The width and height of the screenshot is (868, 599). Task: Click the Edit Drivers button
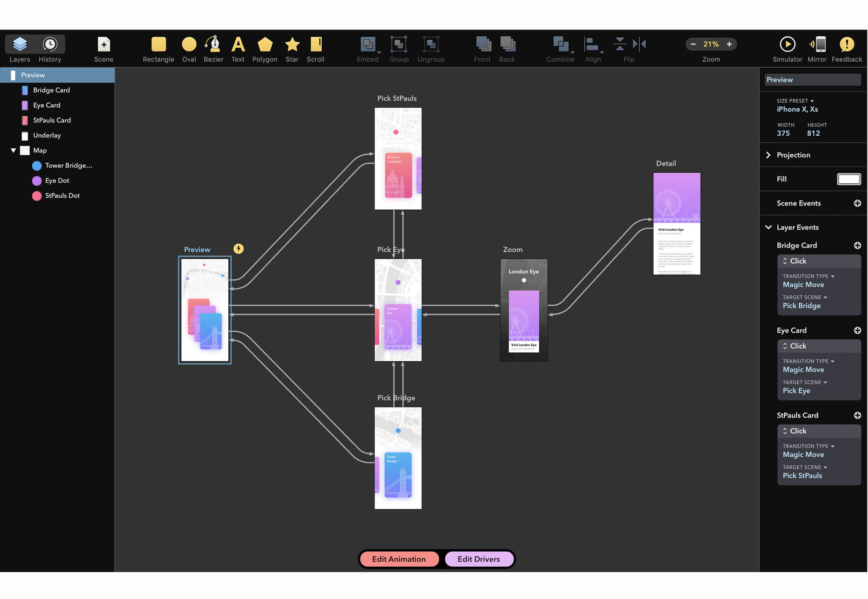478,559
